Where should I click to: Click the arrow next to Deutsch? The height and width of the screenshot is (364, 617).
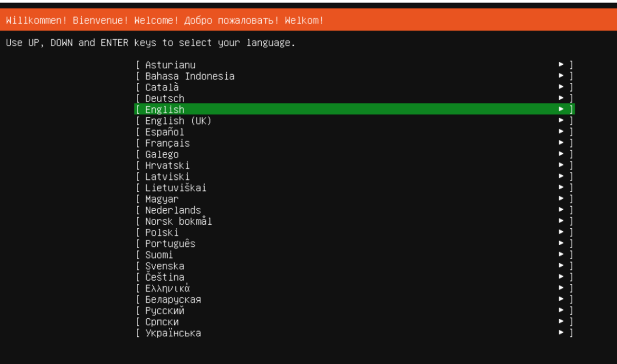[561, 98]
